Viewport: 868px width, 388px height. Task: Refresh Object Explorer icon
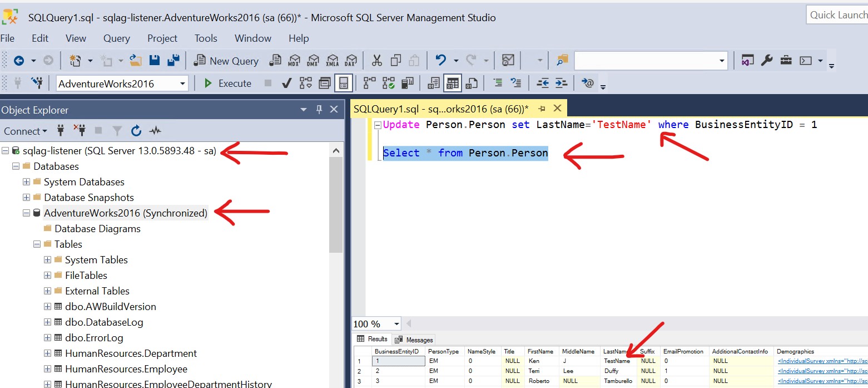pos(136,131)
